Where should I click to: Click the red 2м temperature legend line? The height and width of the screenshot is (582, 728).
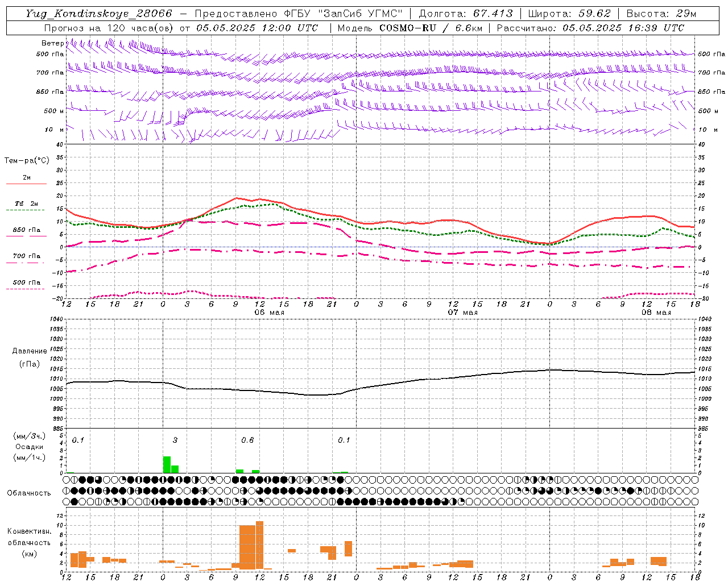tap(27, 184)
